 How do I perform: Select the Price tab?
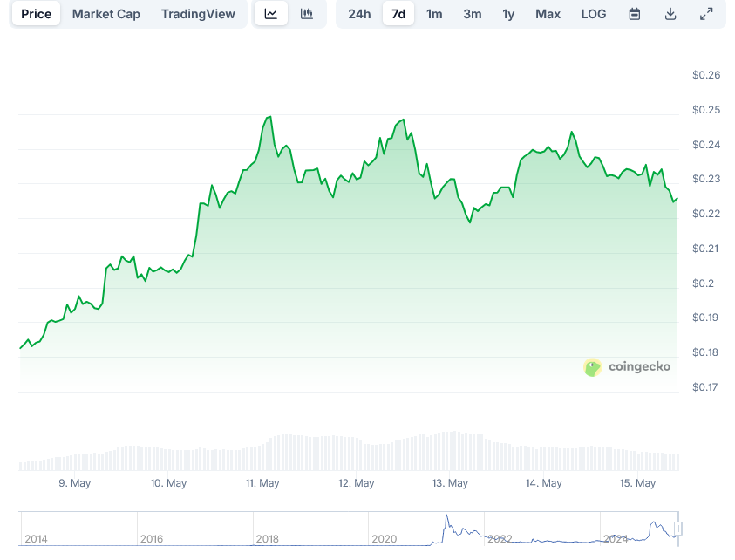[x=35, y=13]
